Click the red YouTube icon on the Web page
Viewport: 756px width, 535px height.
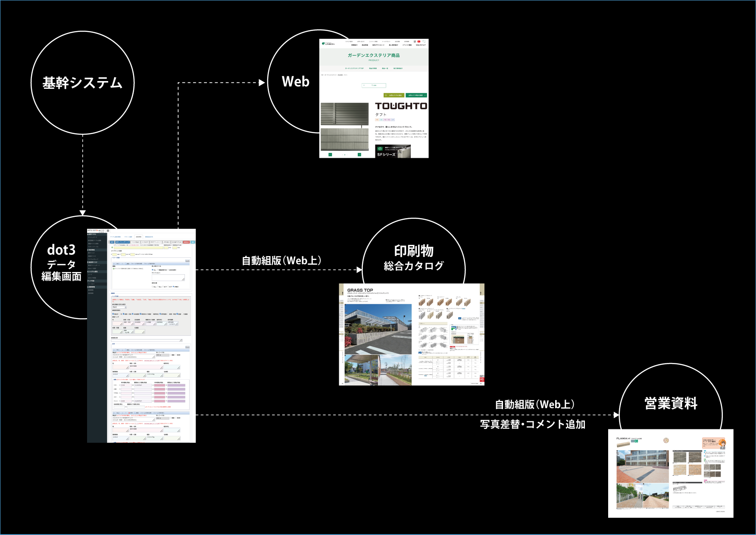point(419,41)
